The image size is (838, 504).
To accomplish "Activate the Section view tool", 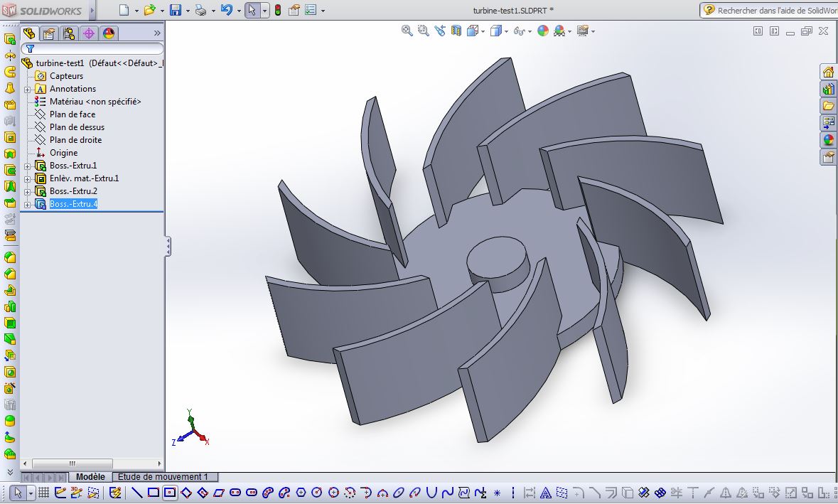I will click(x=456, y=31).
